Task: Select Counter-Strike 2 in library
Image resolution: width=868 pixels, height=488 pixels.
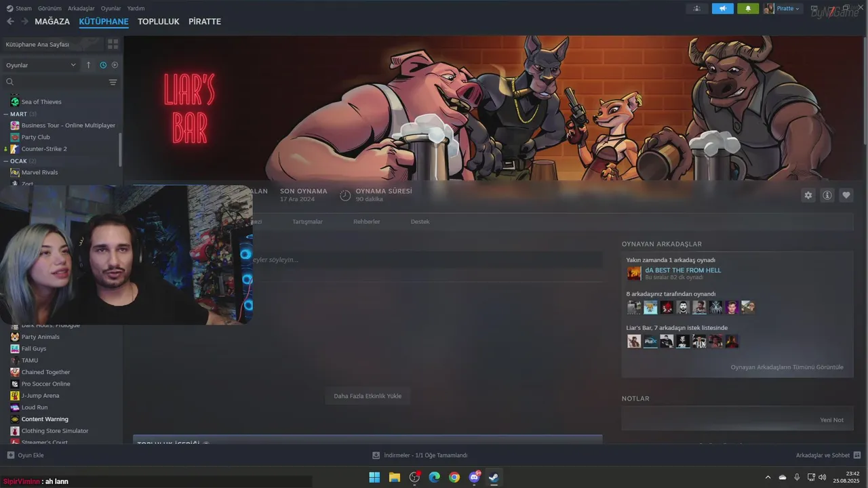Action: point(44,148)
